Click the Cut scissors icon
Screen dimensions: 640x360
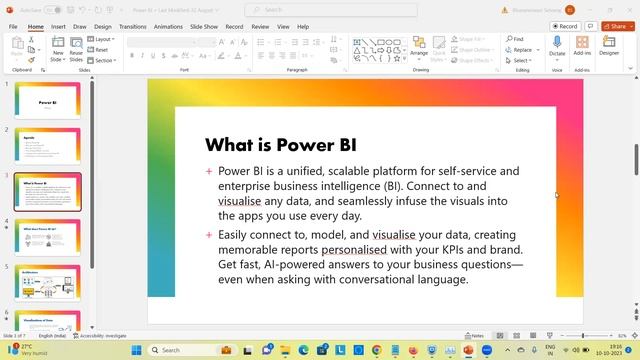click(x=31, y=39)
